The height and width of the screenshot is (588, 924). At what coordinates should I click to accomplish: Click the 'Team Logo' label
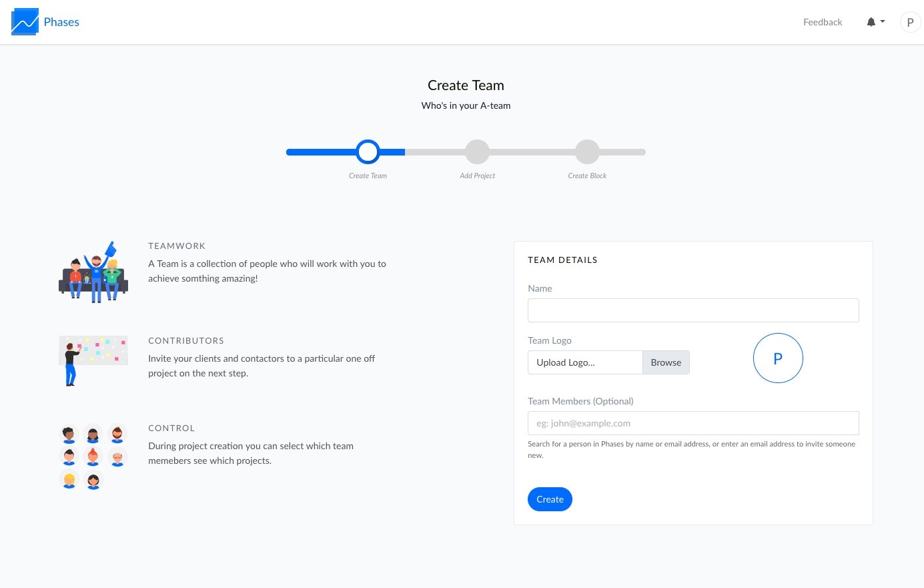[550, 340]
